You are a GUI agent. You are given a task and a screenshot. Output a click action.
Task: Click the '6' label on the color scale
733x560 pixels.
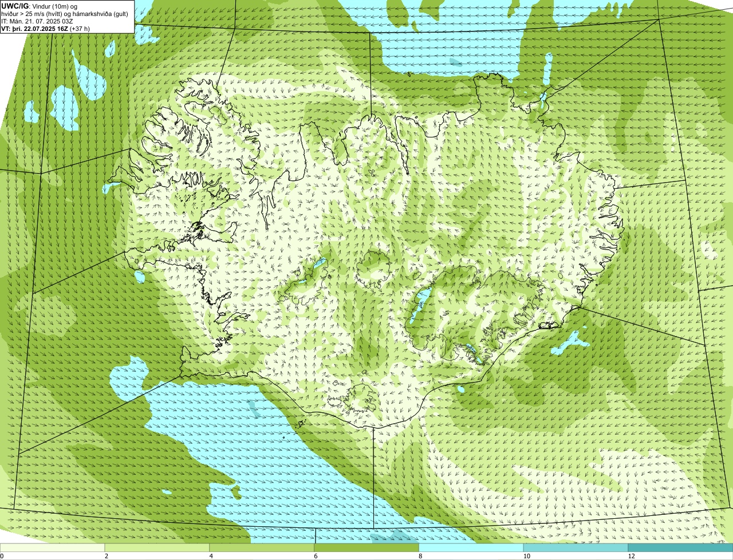point(316,556)
